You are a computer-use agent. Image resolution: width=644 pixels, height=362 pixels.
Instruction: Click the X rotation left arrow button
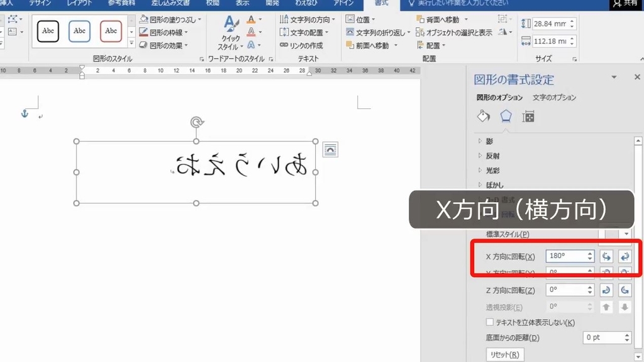(606, 256)
